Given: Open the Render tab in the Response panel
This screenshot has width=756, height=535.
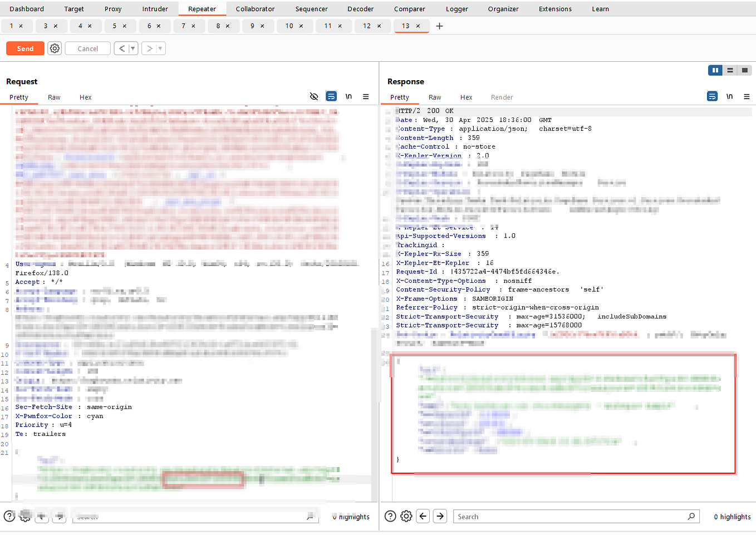Looking at the screenshot, I should coord(502,97).
